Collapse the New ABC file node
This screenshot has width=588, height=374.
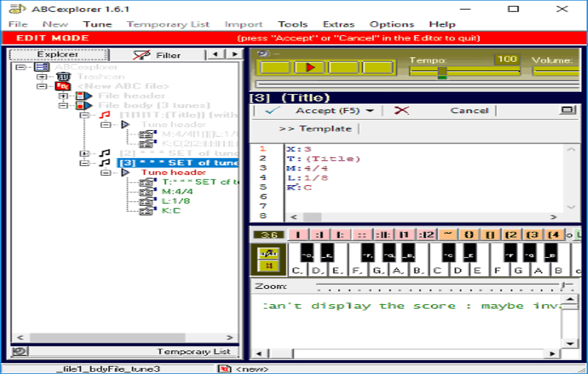[x=42, y=87]
